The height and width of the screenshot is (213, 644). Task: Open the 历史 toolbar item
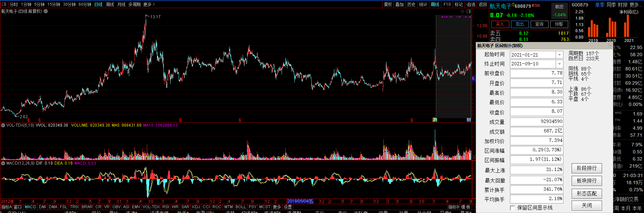pyautogui.click(x=412, y=4)
